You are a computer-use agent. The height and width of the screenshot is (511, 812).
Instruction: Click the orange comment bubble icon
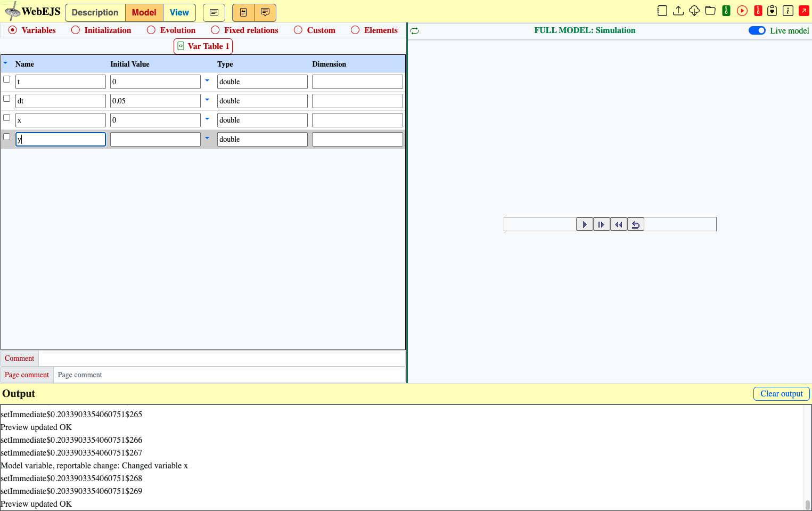pyautogui.click(x=265, y=12)
